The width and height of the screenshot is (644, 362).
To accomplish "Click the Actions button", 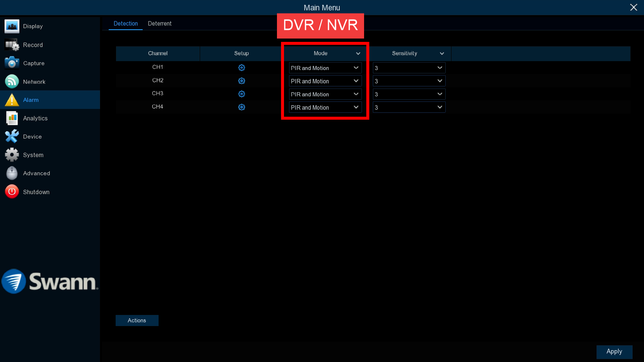I will click(137, 321).
